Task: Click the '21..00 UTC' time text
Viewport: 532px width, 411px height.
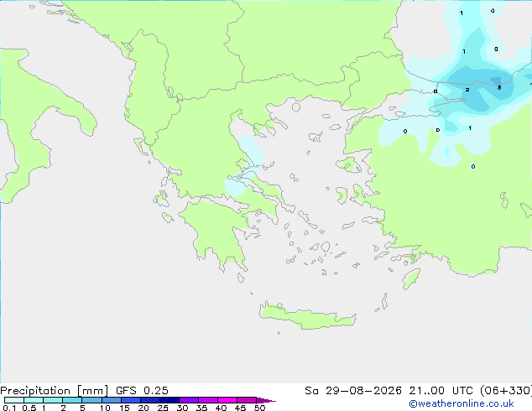Action: click(x=441, y=391)
